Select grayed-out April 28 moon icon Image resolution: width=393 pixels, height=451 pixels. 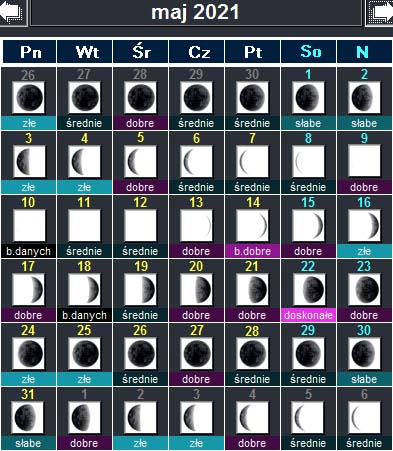pyautogui.click(x=140, y=97)
